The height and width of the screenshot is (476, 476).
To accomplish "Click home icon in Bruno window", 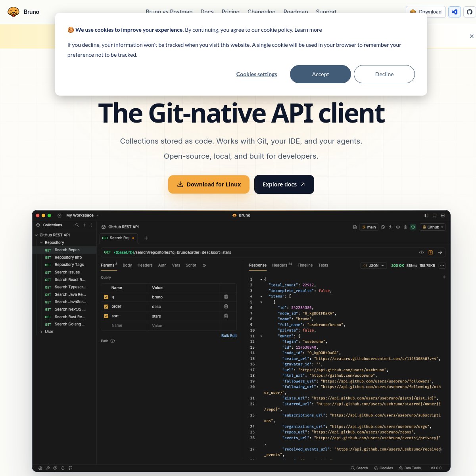I will point(59,215).
